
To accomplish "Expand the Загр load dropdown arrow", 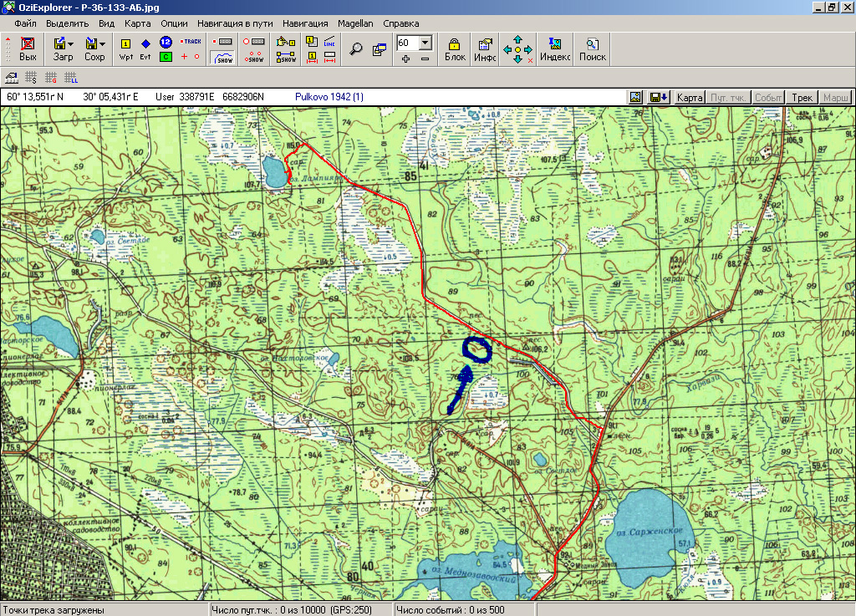I will click(x=71, y=43).
